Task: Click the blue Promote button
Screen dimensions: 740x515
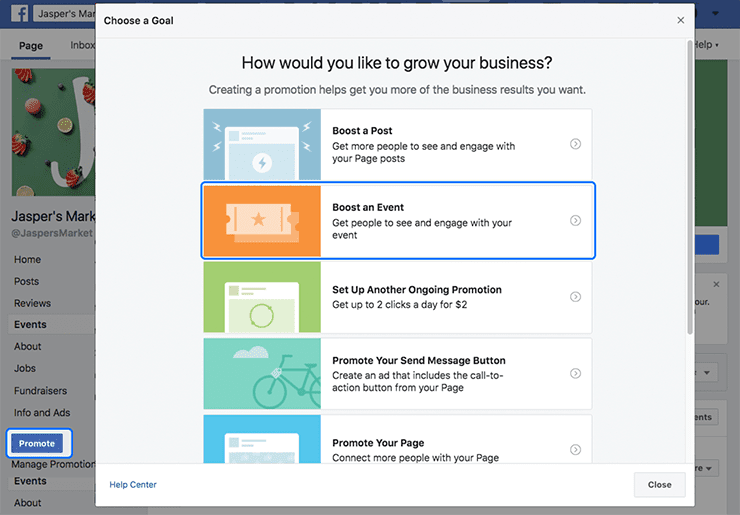Action: click(x=37, y=443)
